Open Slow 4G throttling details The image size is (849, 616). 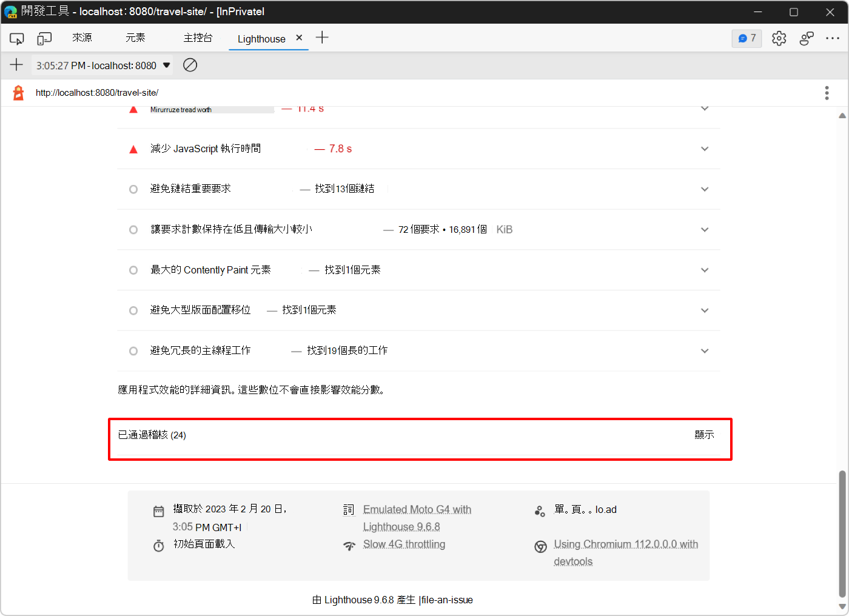404,544
